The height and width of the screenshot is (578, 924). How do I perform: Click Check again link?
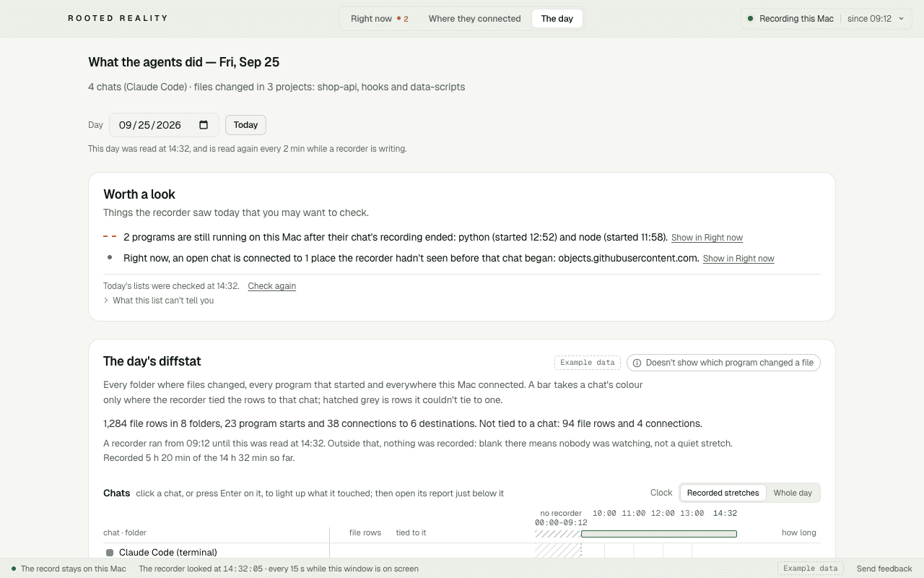tap(272, 286)
